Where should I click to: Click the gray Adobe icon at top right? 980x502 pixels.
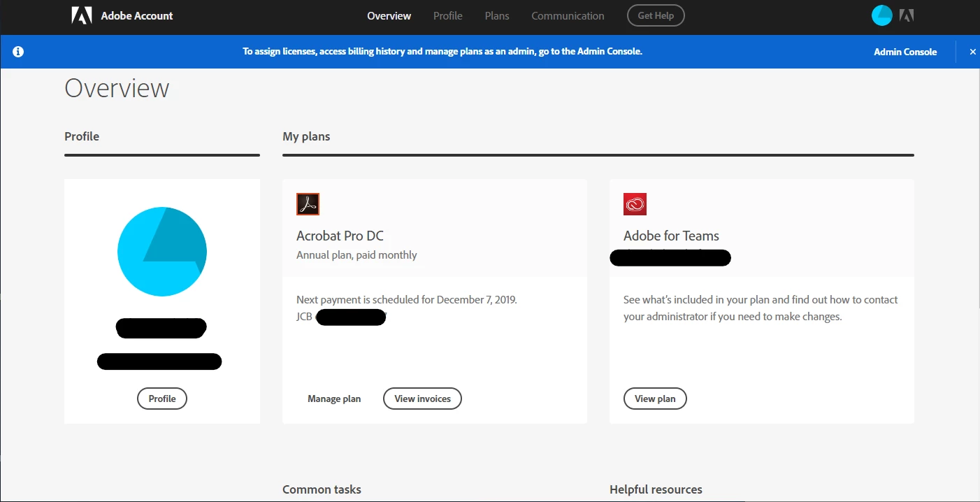tap(907, 15)
